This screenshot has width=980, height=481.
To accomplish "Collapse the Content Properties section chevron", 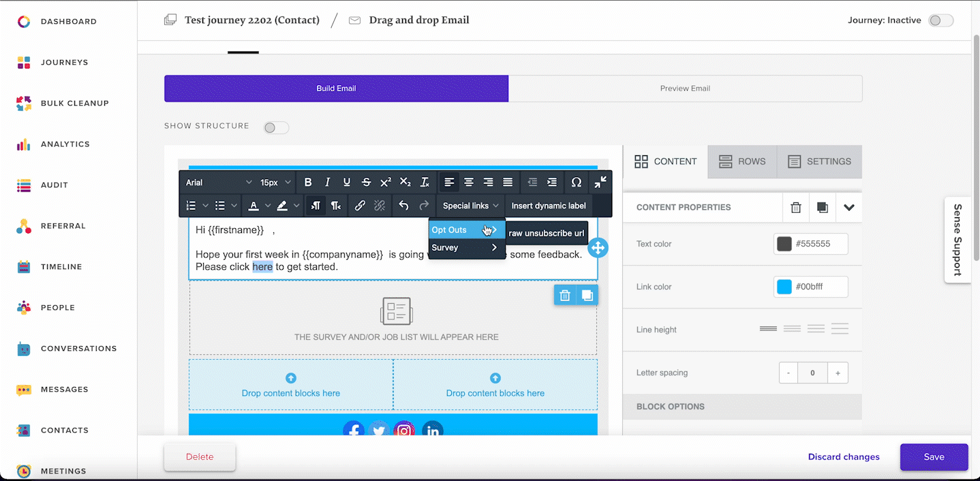I will 848,207.
